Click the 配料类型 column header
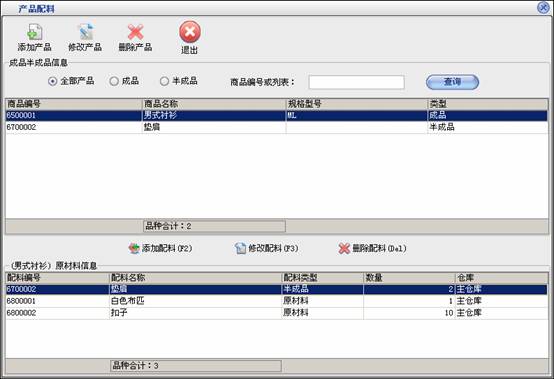Image resolution: width=554 pixels, height=379 pixels. [323, 278]
